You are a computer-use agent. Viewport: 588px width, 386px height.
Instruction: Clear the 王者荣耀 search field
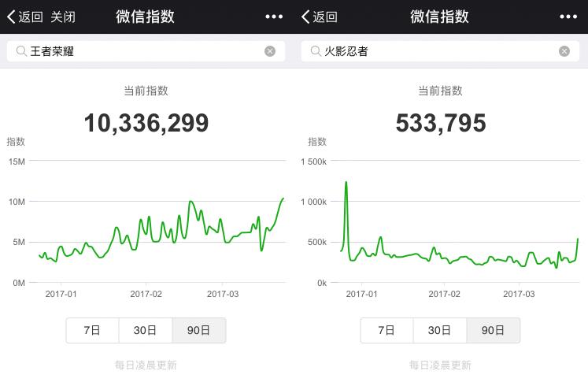270,51
